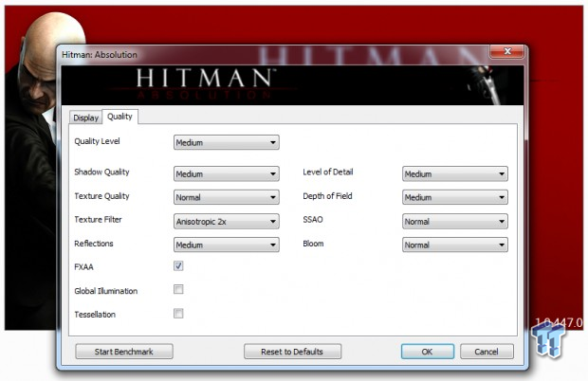Cancel the settings dialog
Screen dimensions: 588x381
pyautogui.click(x=487, y=352)
